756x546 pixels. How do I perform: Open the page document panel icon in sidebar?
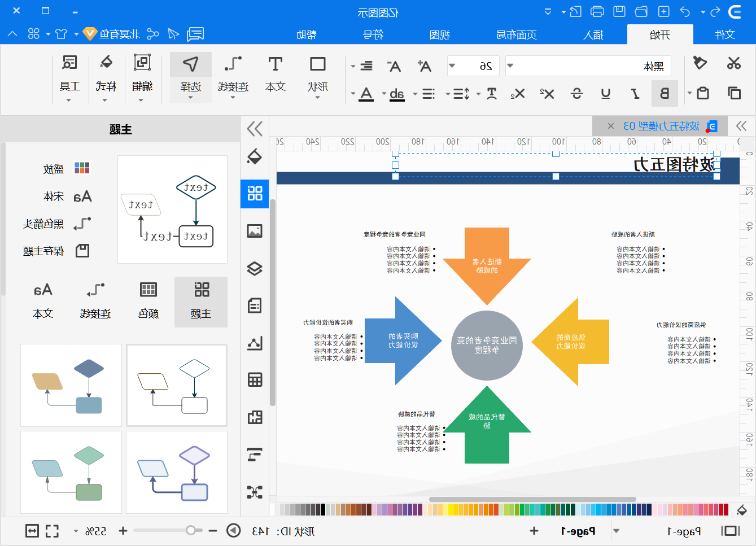(255, 305)
